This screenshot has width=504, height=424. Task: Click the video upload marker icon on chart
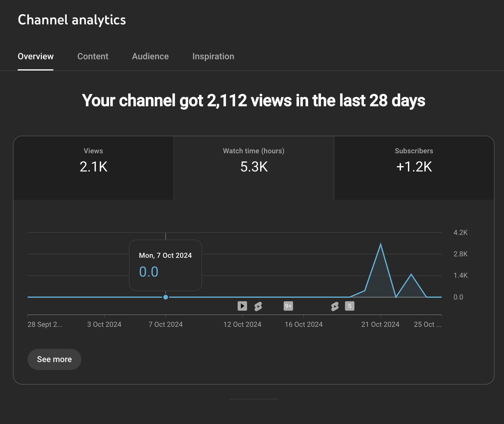click(x=242, y=306)
